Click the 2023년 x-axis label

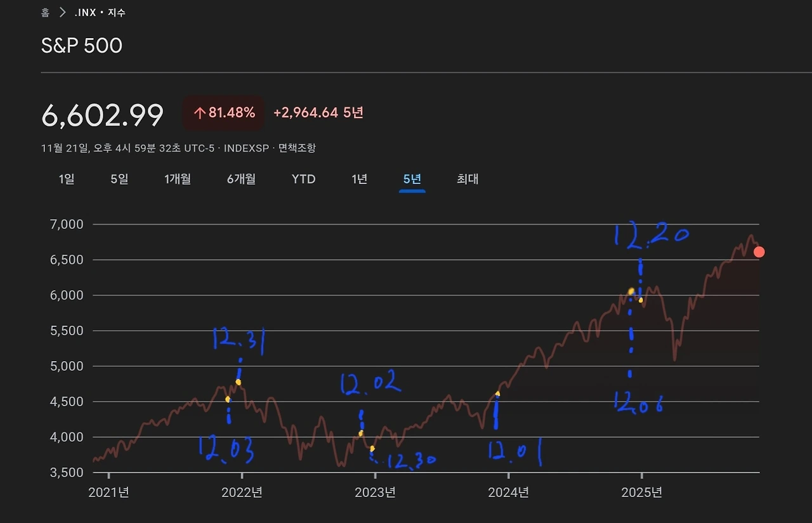[x=375, y=492]
